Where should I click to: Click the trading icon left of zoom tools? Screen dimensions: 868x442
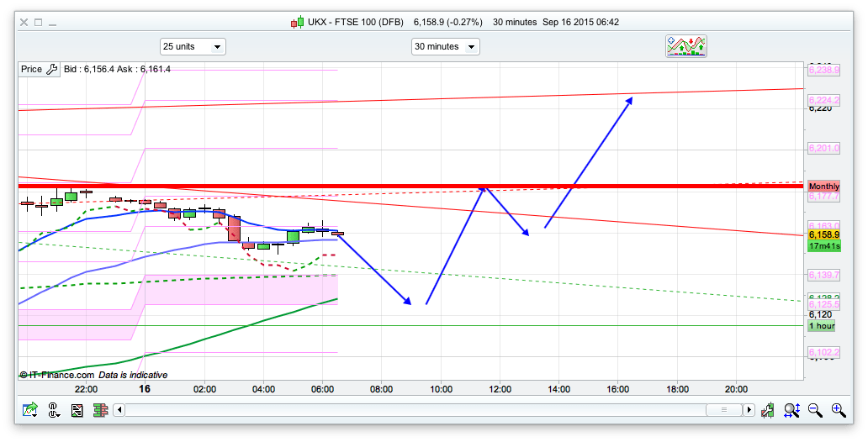(768, 410)
